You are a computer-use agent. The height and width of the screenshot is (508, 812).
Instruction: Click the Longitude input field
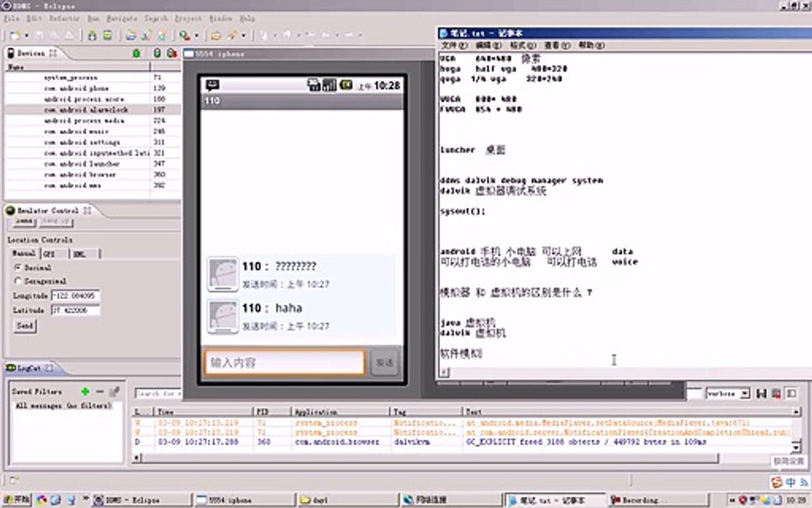tap(75, 296)
